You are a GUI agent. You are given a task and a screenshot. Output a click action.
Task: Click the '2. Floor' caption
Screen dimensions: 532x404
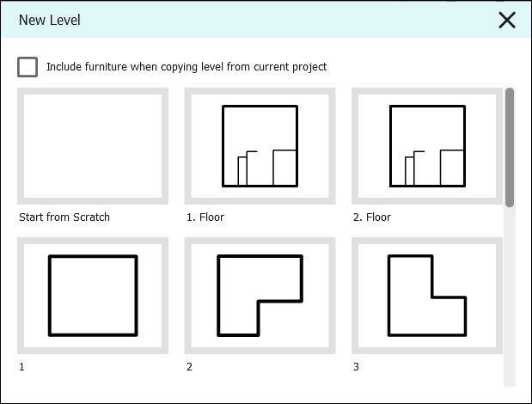[372, 217]
